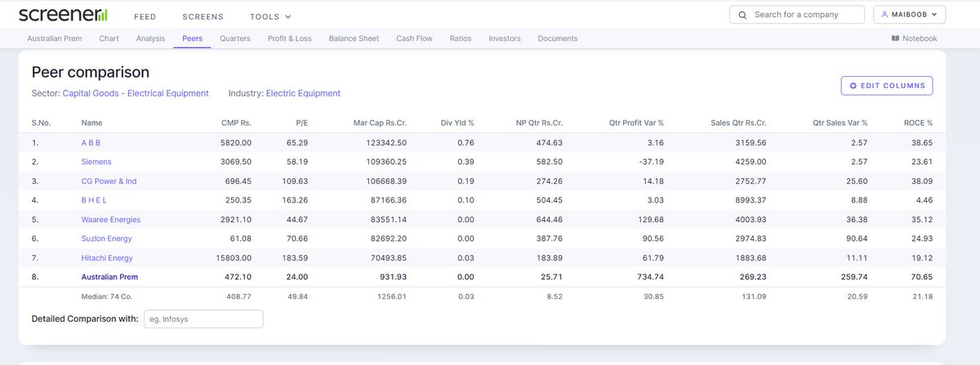This screenshot has width=980, height=365.
Task: Go to FEED in top navigation
Action: click(x=145, y=16)
